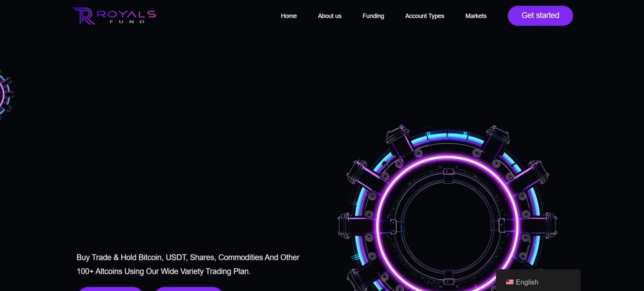Go to the Home page

click(x=288, y=16)
